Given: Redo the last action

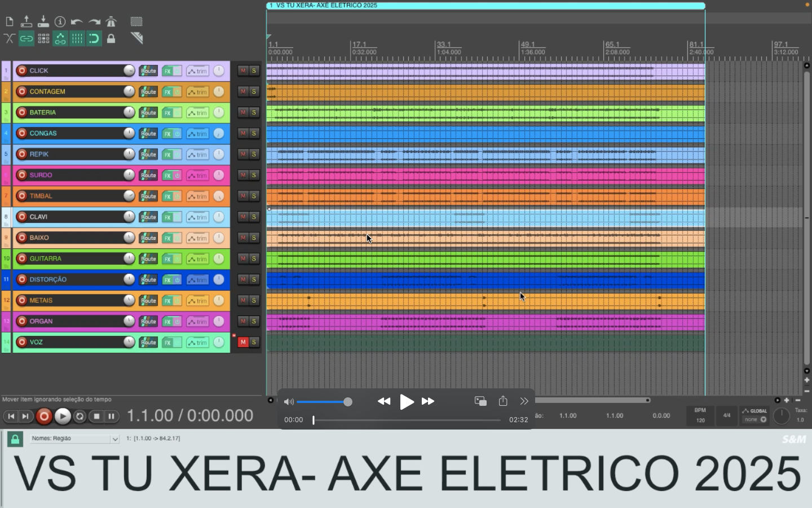Looking at the screenshot, I should pyautogui.click(x=94, y=21).
